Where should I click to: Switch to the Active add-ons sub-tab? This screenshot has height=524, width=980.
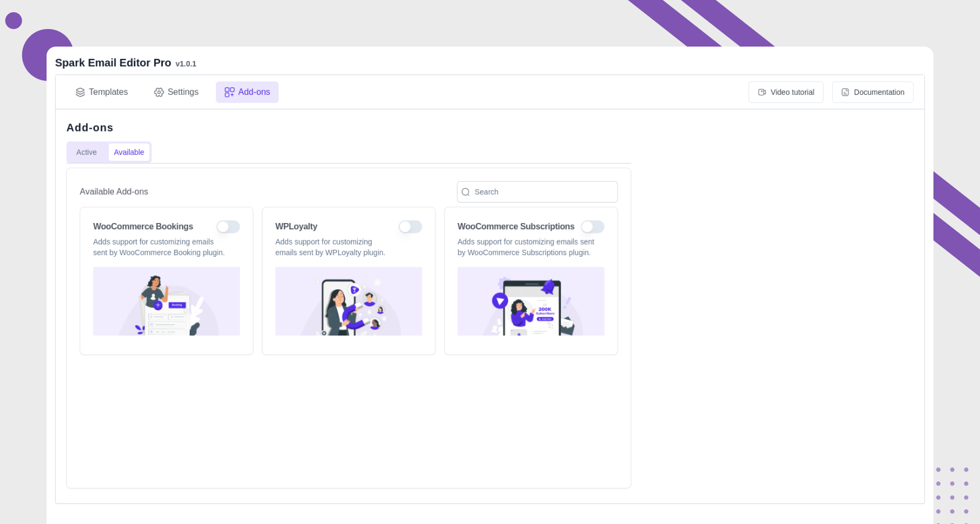coord(87,152)
